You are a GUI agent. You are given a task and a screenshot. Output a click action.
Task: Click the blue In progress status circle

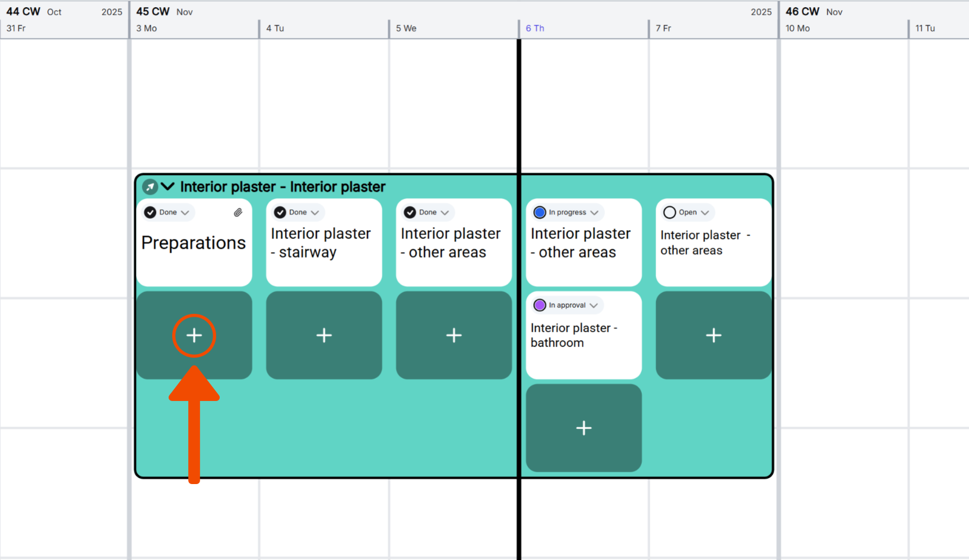point(540,212)
